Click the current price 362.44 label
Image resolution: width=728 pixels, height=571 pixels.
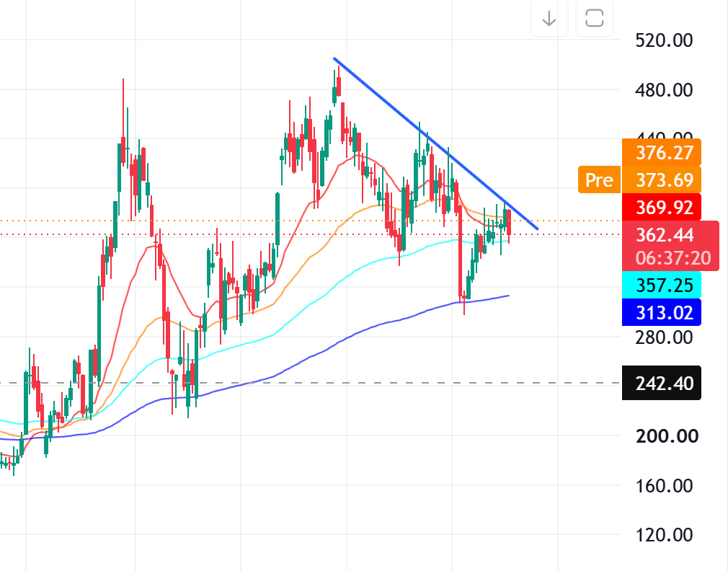click(x=665, y=235)
